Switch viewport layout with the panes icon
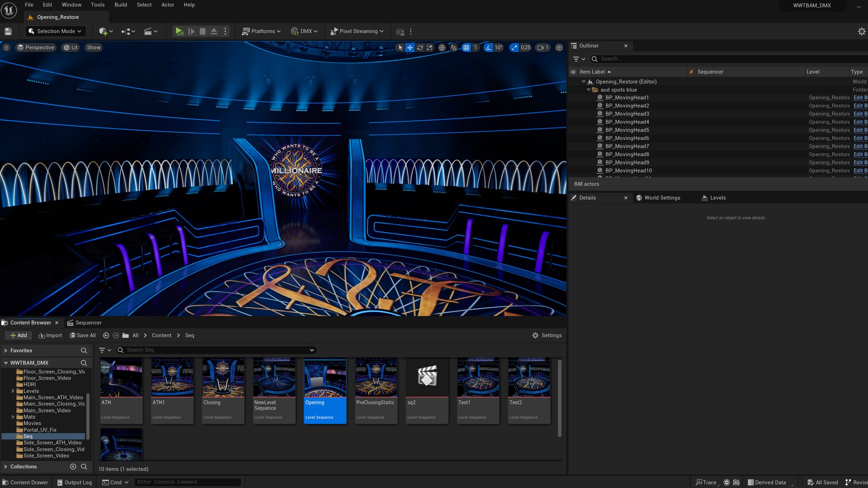868x488 pixels. tap(559, 47)
